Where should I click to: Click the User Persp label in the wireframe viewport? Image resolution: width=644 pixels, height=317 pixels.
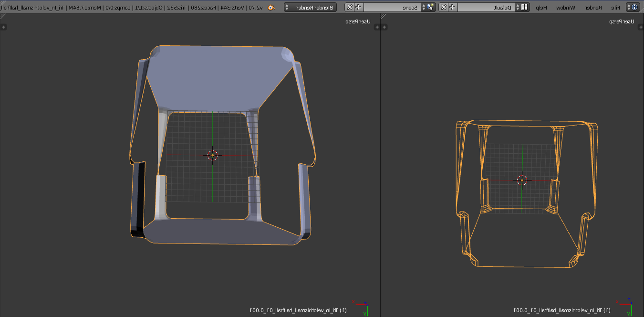click(622, 21)
